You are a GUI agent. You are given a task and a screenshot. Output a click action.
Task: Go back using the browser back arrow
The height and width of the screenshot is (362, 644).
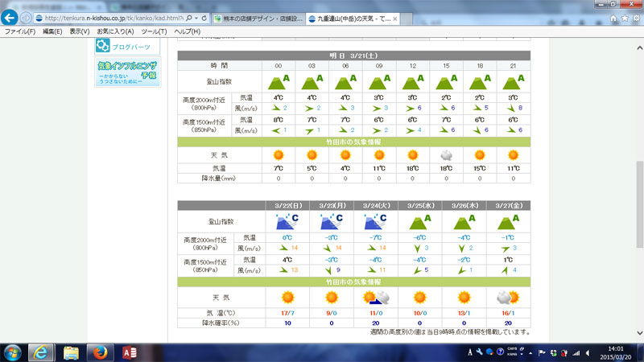click(10, 18)
